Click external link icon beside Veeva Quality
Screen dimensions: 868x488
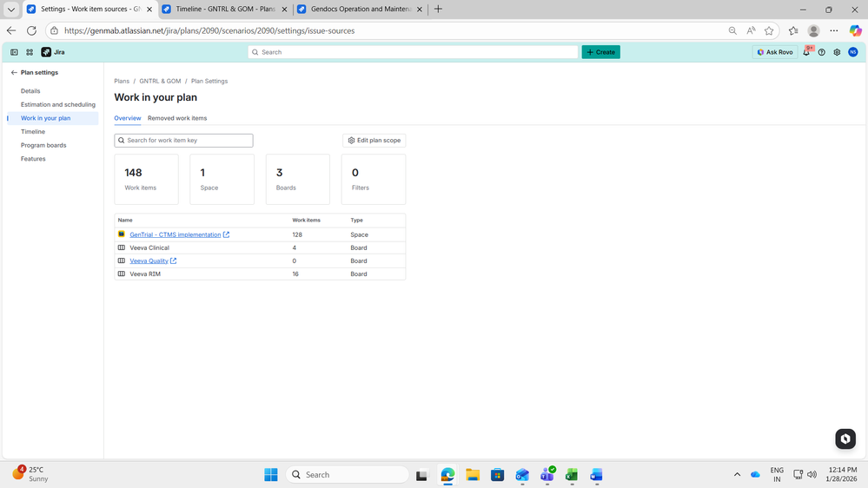tap(173, 260)
